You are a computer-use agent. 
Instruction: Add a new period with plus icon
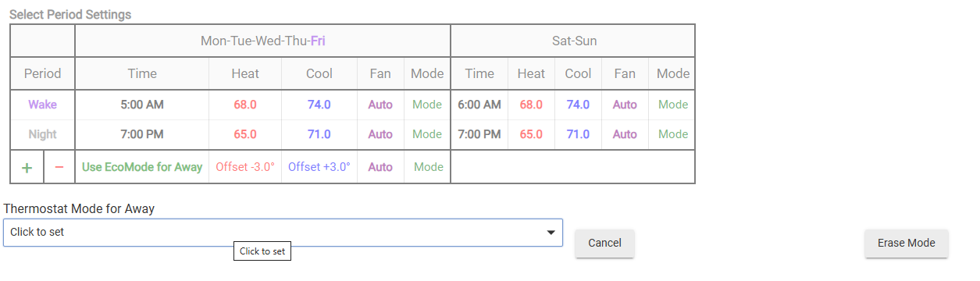27,167
